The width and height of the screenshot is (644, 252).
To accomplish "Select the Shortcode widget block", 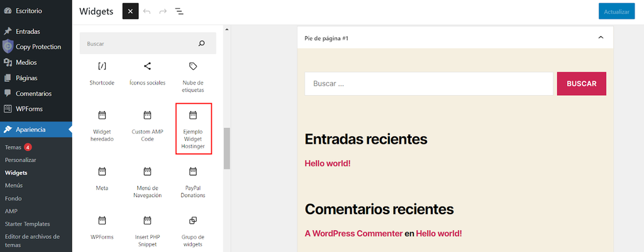I will [x=102, y=74].
